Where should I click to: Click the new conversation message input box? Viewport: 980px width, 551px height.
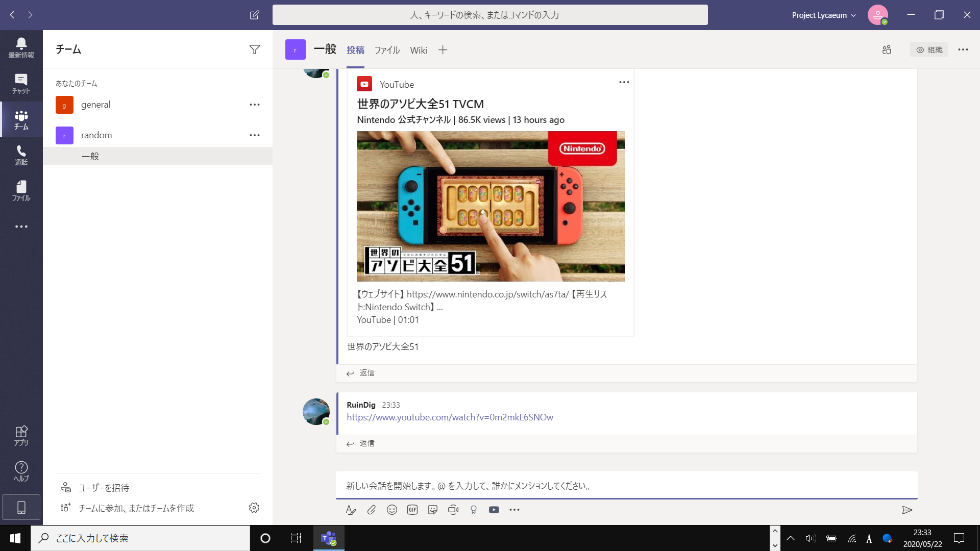[x=626, y=486]
